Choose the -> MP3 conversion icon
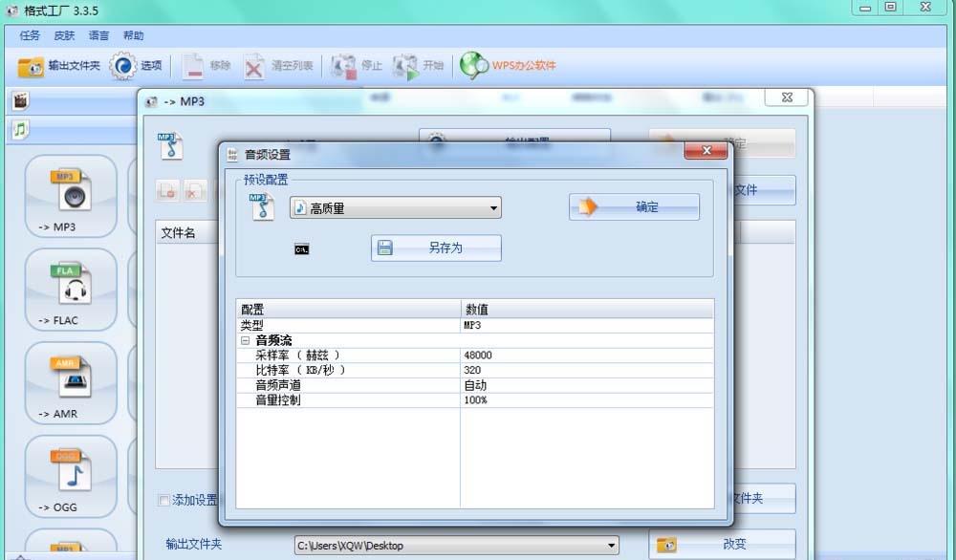 [x=71, y=196]
